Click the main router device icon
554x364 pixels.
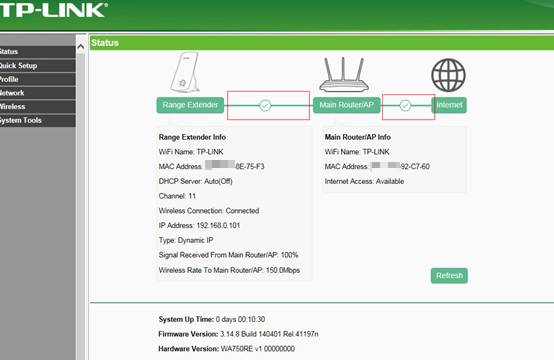(x=344, y=75)
